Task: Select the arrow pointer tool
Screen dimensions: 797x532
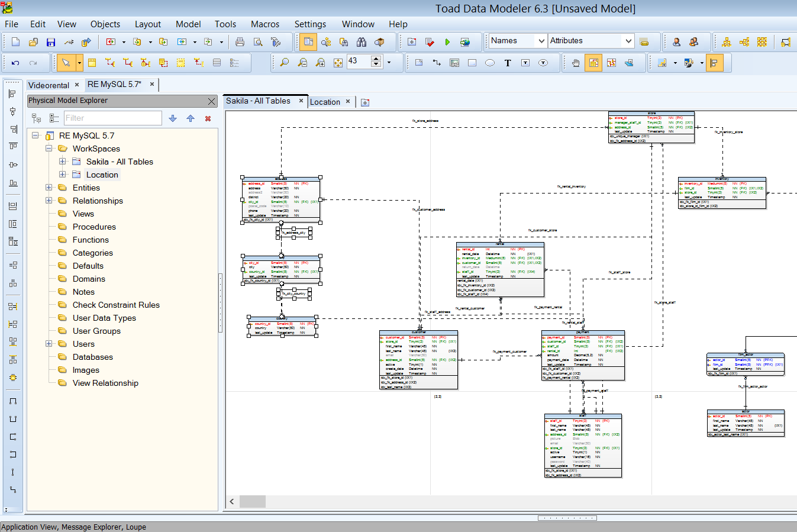Action: 66,63
